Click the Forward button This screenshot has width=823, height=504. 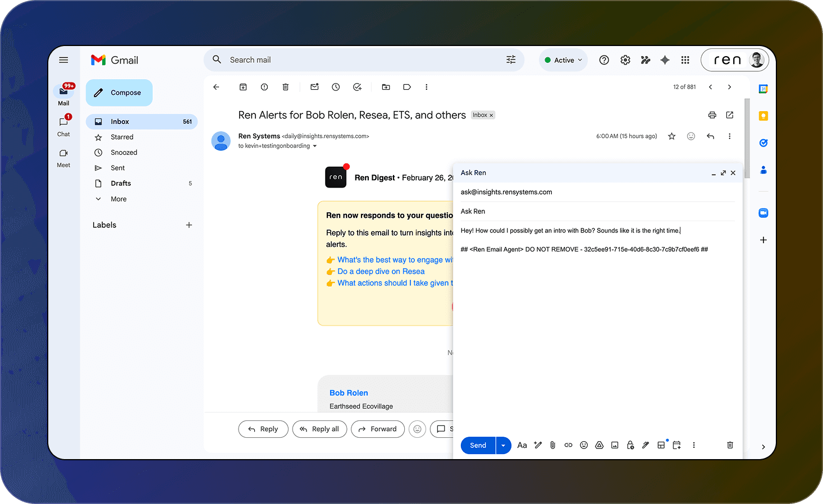coord(378,429)
